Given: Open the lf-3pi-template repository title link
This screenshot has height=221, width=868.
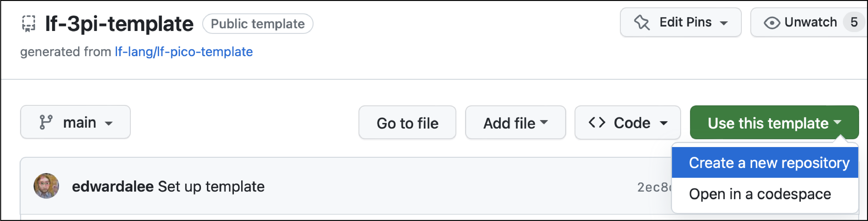Looking at the screenshot, I should pos(119,24).
